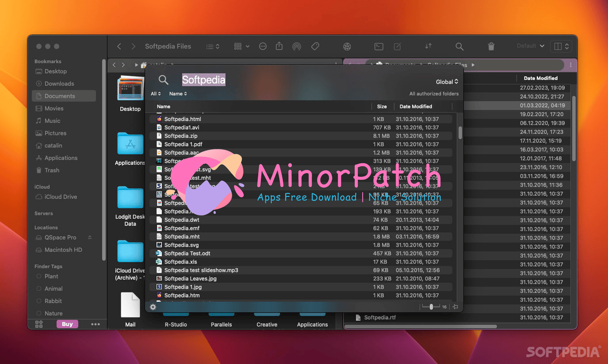This screenshot has height=364, width=608.
Task: Open the All file-type filter dropdown
Action: 156,94
